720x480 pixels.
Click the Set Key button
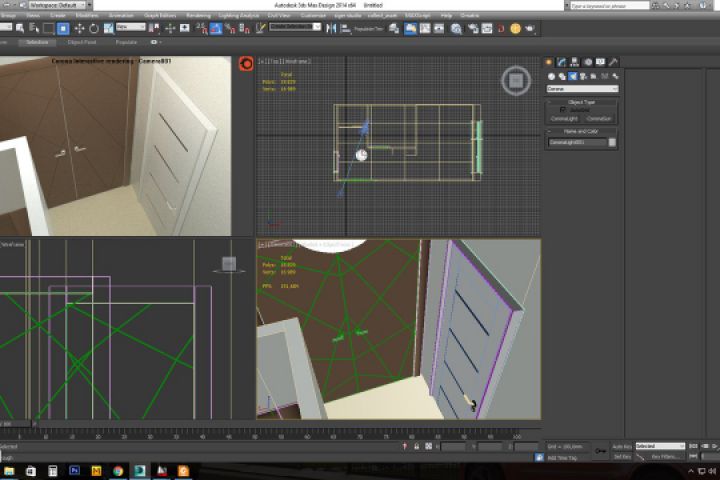622,457
